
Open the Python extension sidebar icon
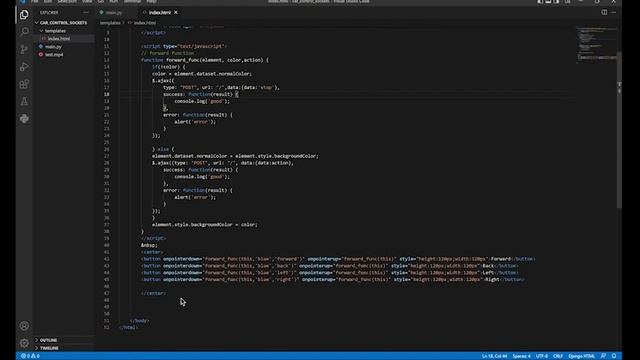point(24,119)
